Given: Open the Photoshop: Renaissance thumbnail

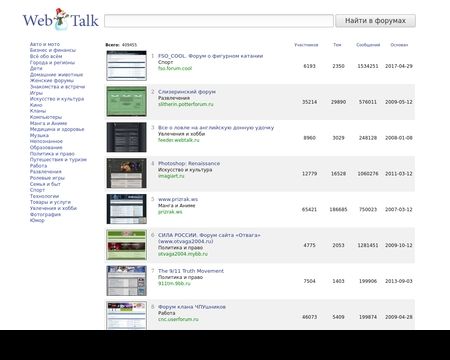Looking at the screenshot, I should (126, 173).
